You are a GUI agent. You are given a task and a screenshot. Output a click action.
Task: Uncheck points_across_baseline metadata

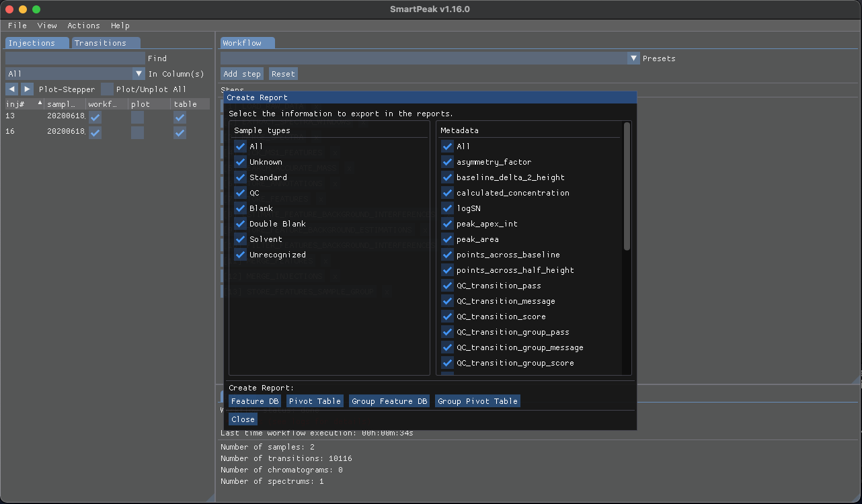coord(447,255)
